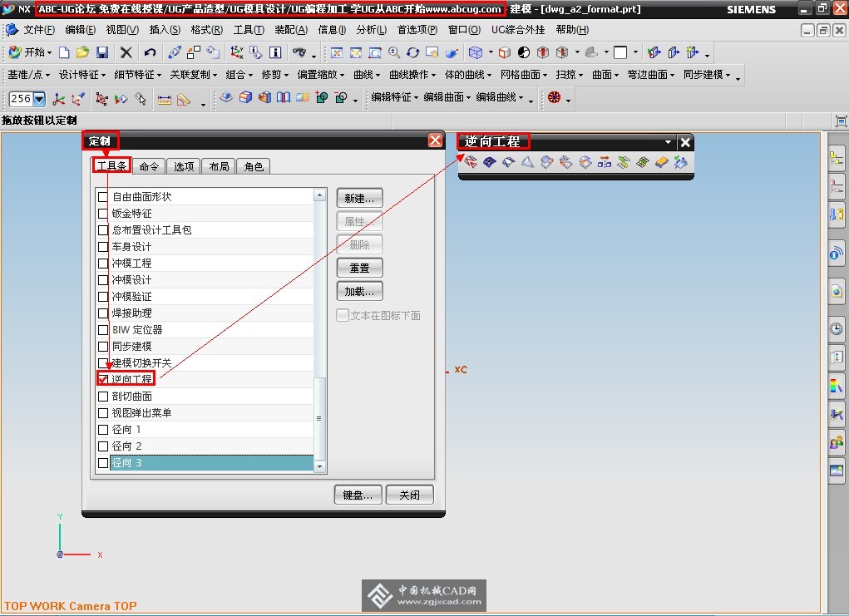Click the Subtract boolean icon

(x=341, y=98)
